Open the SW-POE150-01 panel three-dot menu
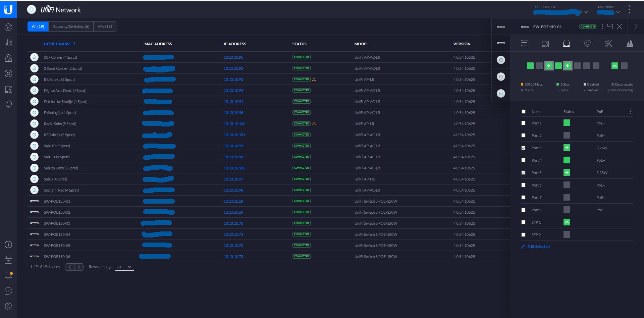 tap(602, 26)
